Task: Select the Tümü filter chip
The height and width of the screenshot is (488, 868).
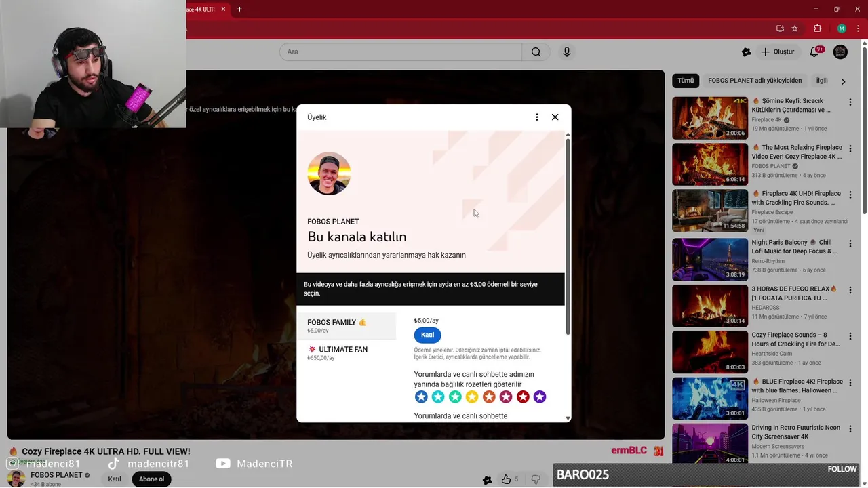Action: pyautogui.click(x=686, y=81)
